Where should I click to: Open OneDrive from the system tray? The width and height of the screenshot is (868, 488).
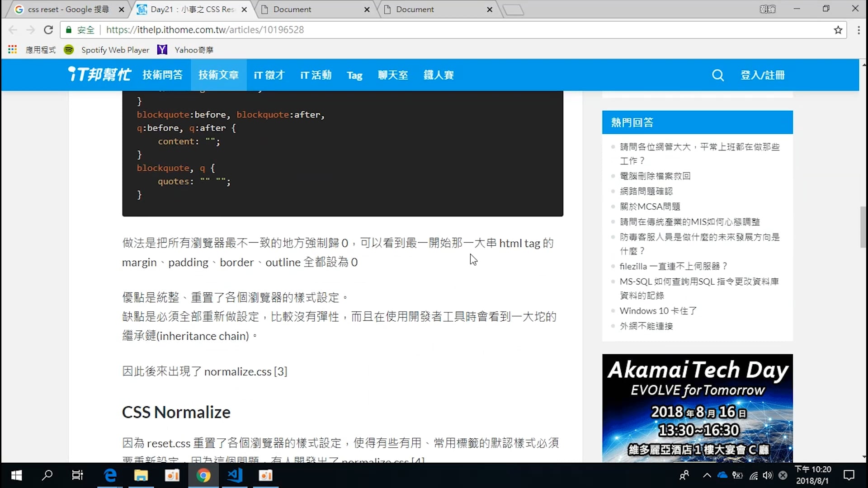(722, 475)
